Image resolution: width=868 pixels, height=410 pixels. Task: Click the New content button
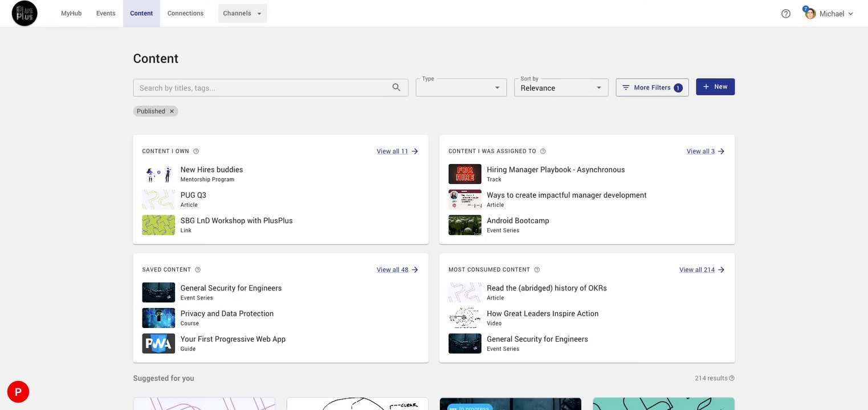coord(715,87)
